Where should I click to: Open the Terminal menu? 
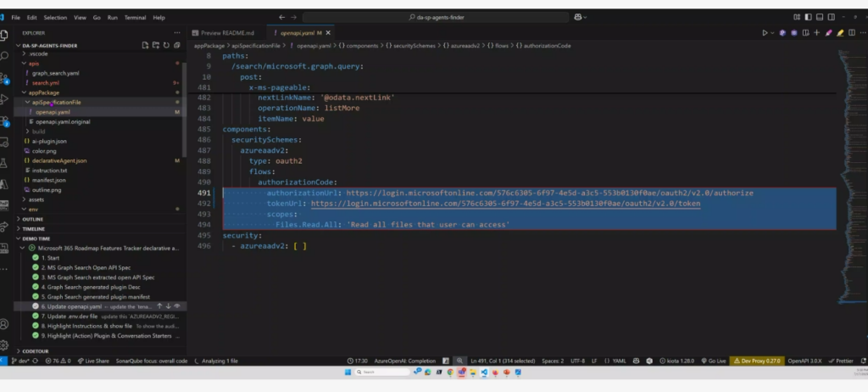coord(135,17)
